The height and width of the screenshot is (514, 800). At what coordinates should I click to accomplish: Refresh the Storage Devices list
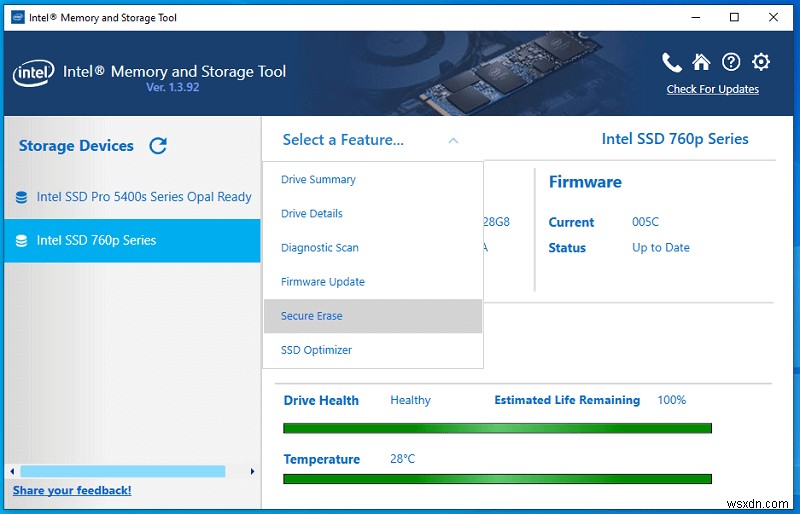pos(157,146)
